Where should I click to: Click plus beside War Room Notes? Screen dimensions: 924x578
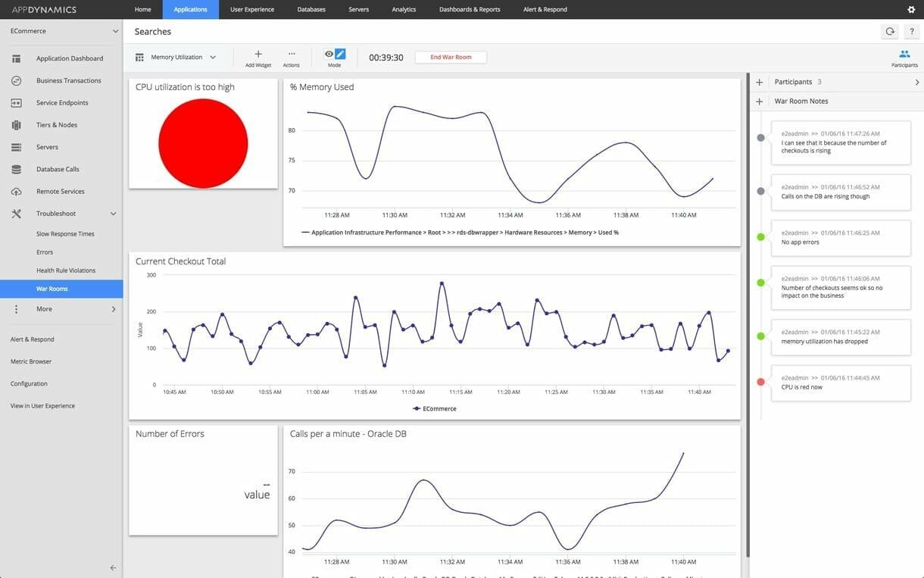pyautogui.click(x=759, y=101)
